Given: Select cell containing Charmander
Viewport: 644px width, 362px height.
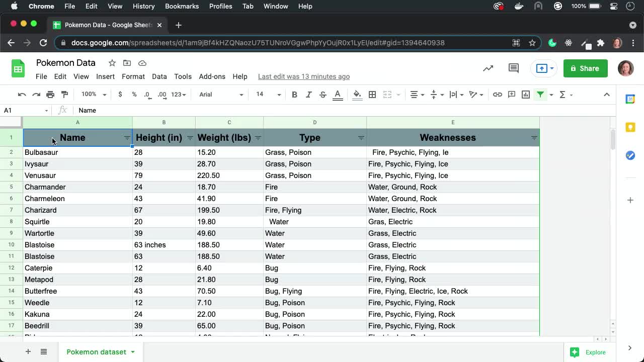Looking at the screenshot, I should click(x=77, y=187).
